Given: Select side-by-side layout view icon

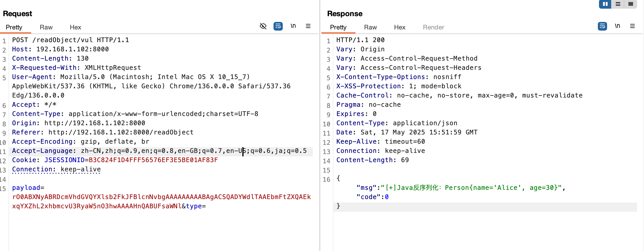Looking at the screenshot, I should pyautogui.click(x=605, y=4).
